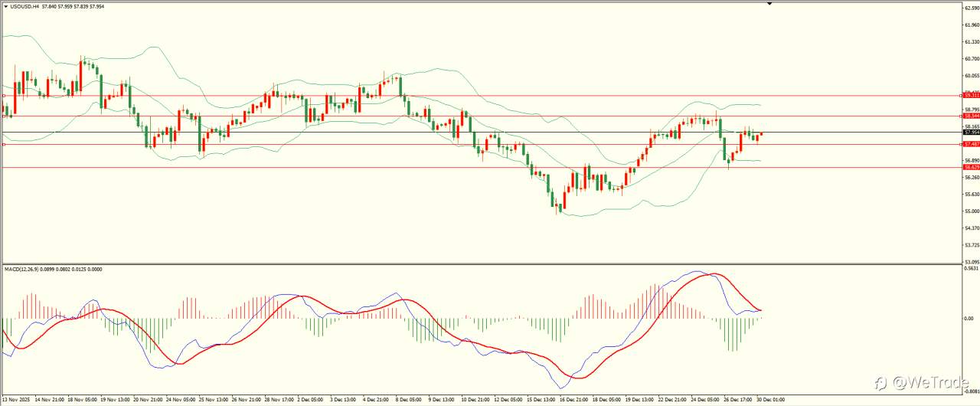This screenshot has width=980, height=406.
Task: Select the 58.544 red horizontal line label
Action: tap(972, 116)
